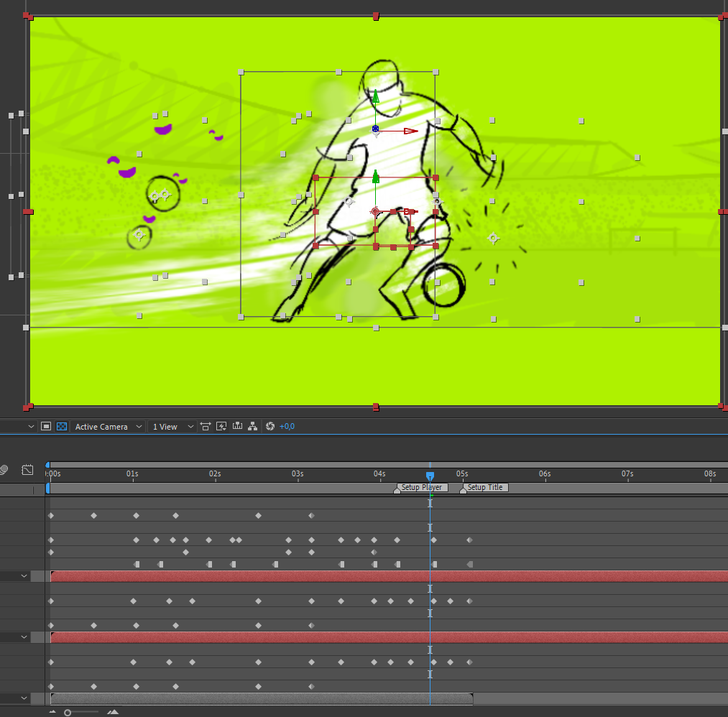Toggle the region of interest button
Viewport: 728px width, 717px height.
pyautogui.click(x=46, y=426)
